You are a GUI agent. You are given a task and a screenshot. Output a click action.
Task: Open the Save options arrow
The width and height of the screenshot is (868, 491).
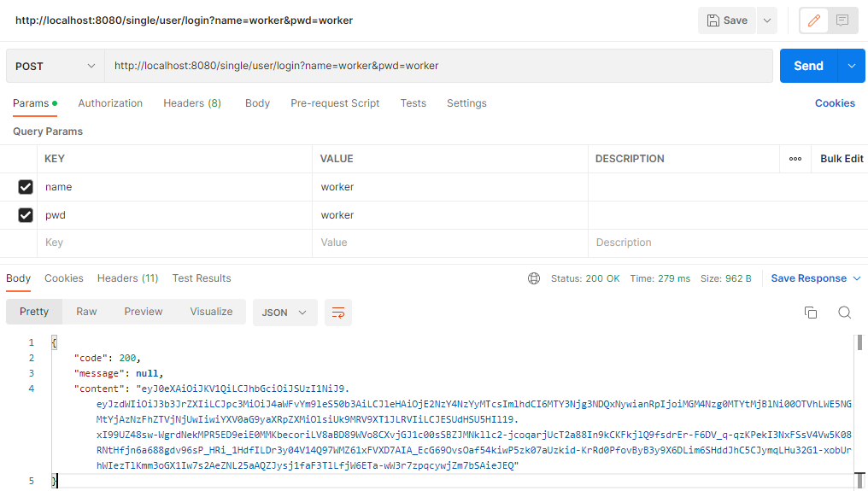click(766, 20)
